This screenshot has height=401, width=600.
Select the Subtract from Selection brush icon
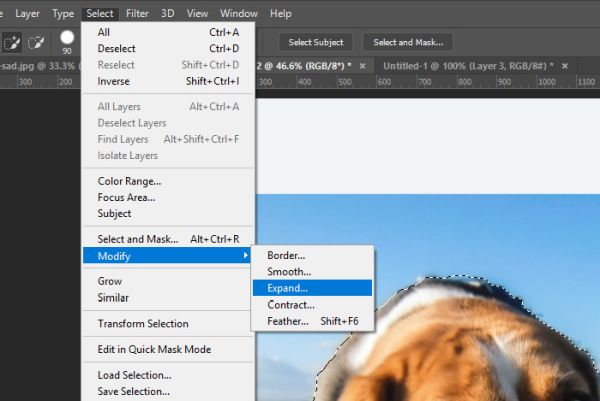pyautogui.click(x=36, y=42)
